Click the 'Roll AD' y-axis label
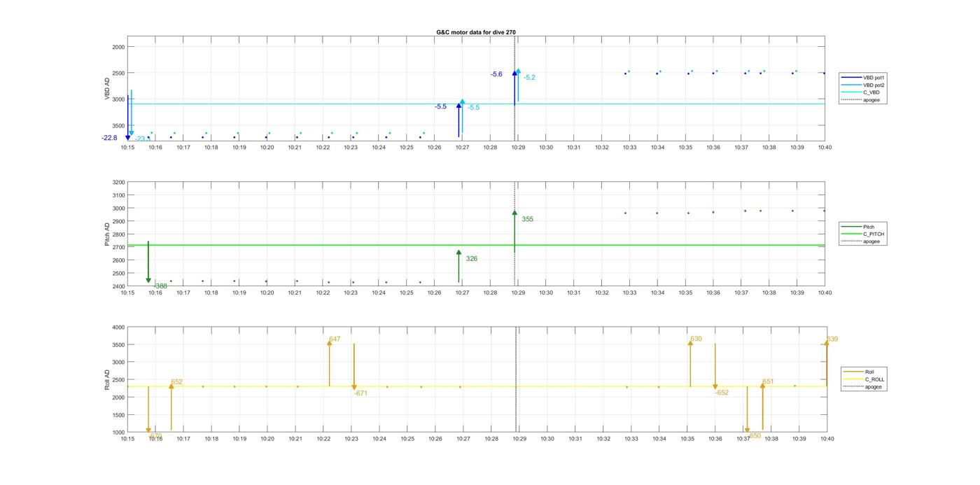980x485 pixels. (x=107, y=379)
